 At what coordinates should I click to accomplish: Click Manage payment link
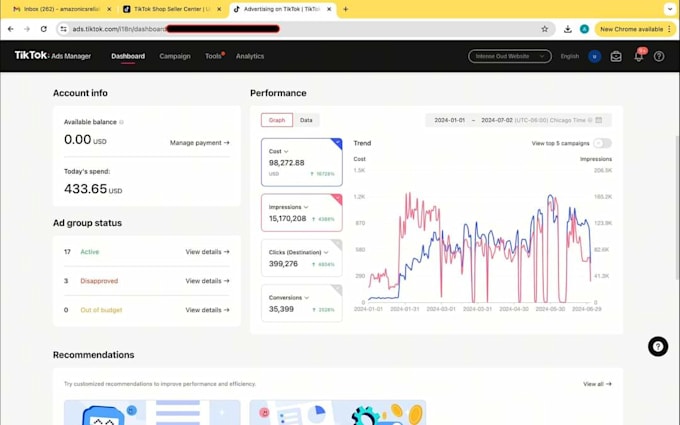pyautogui.click(x=199, y=143)
